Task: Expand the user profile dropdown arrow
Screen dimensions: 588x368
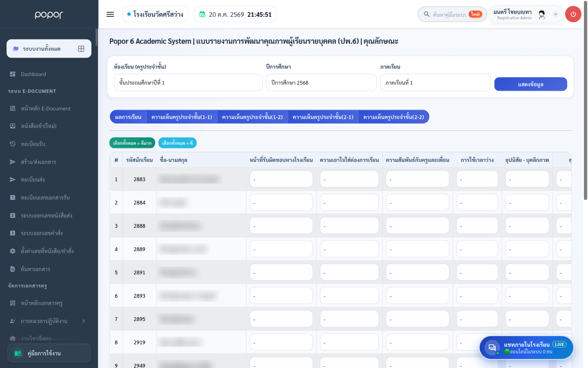Action: [x=555, y=14]
